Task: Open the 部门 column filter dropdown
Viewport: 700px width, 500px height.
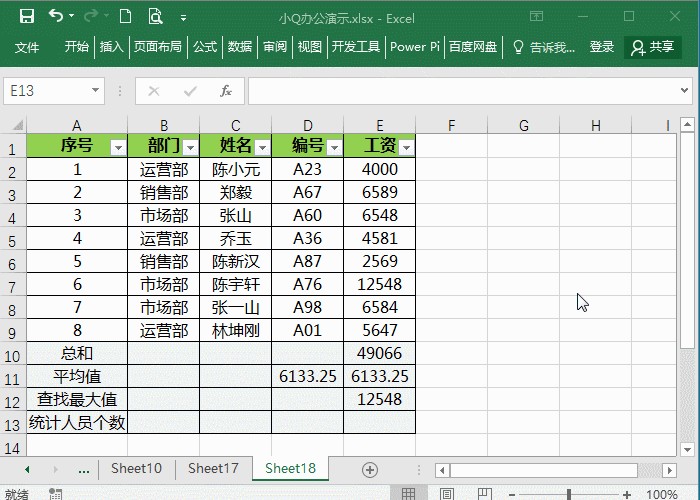Action: (190, 147)
